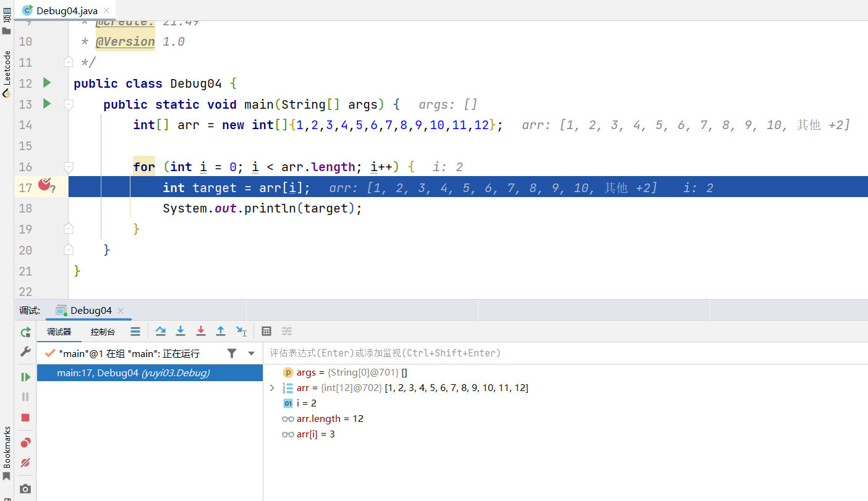Open View Breakpoints double red circle icon

(x=25, y=443)
